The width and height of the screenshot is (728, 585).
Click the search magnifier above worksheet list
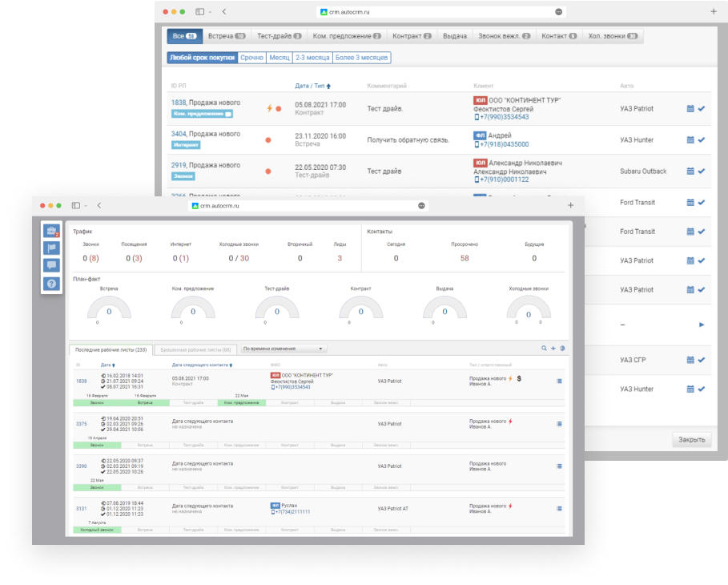pyautogui.click(x=545, y=349)
